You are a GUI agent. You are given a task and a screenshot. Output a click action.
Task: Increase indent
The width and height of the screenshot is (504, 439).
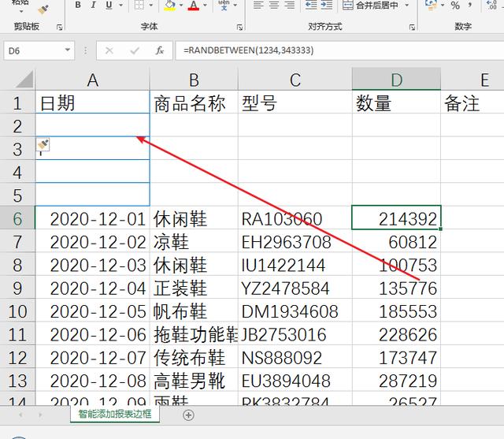(327, 6)
